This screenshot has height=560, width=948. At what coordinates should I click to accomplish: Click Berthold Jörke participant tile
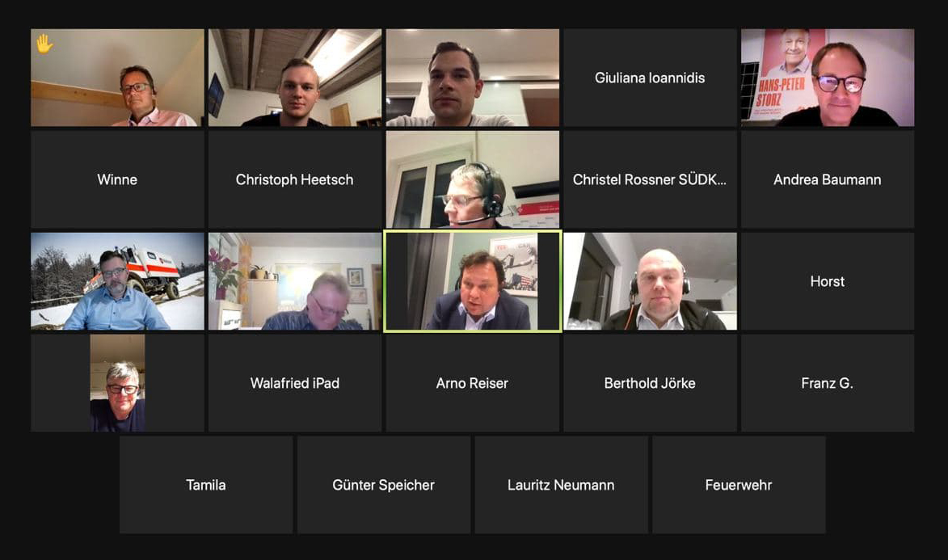pos(650,383)
